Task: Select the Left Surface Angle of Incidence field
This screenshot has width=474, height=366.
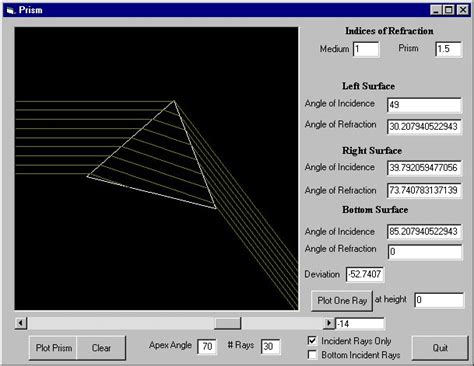Action: 424,105
